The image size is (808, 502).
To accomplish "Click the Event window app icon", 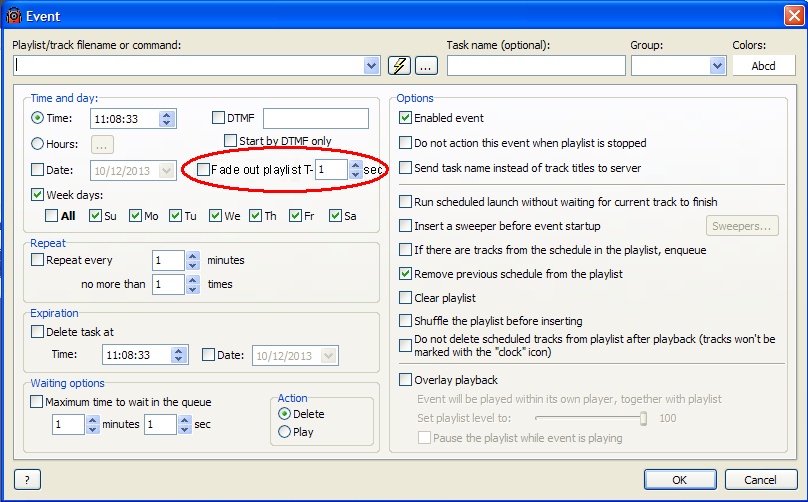I will [x=14, y=16].
